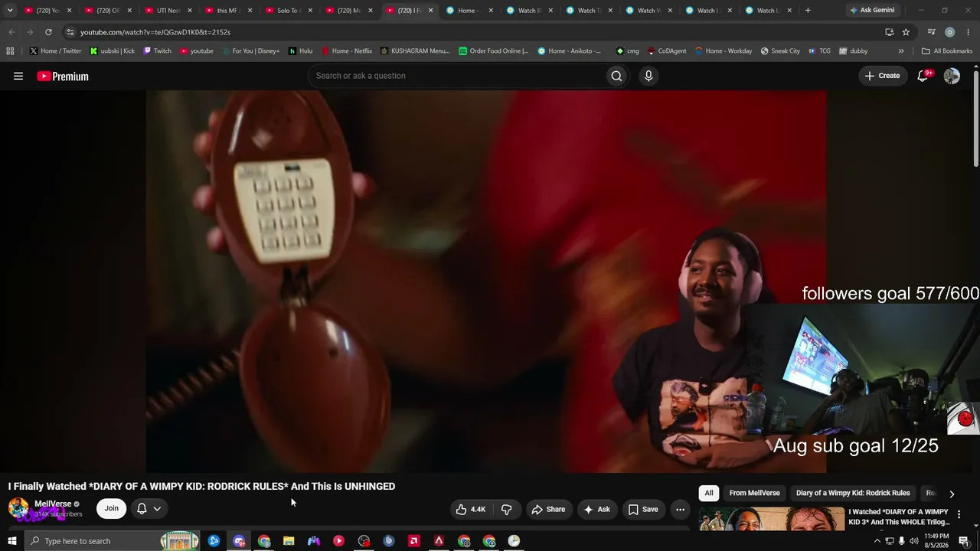The image size is (980, 551).
Task: Show more filter chips with right arrow
Action: (952, 494)
